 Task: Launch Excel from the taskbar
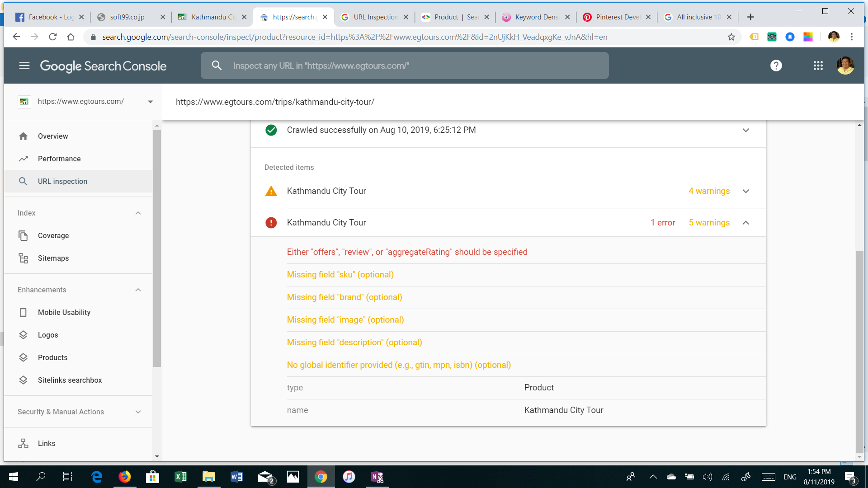[180, 477]
